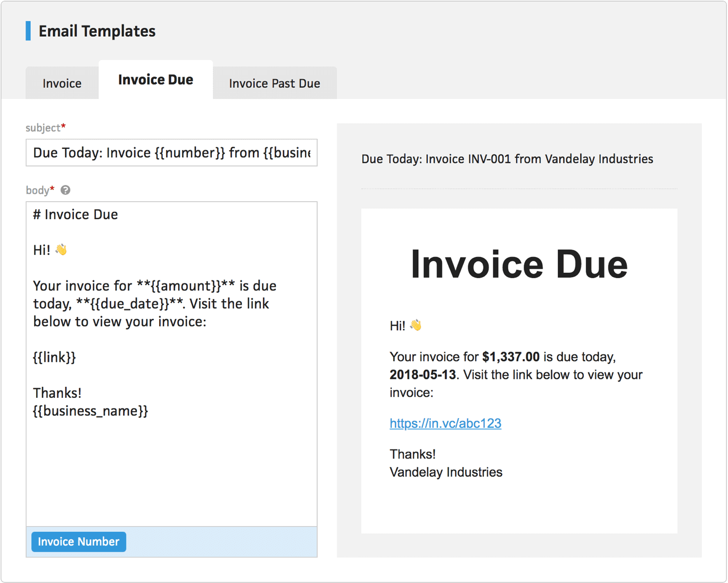Insert the Invoice Number variable
Image resolution: width=728 pixels, height=583 pixels.
tap(78, 542)
